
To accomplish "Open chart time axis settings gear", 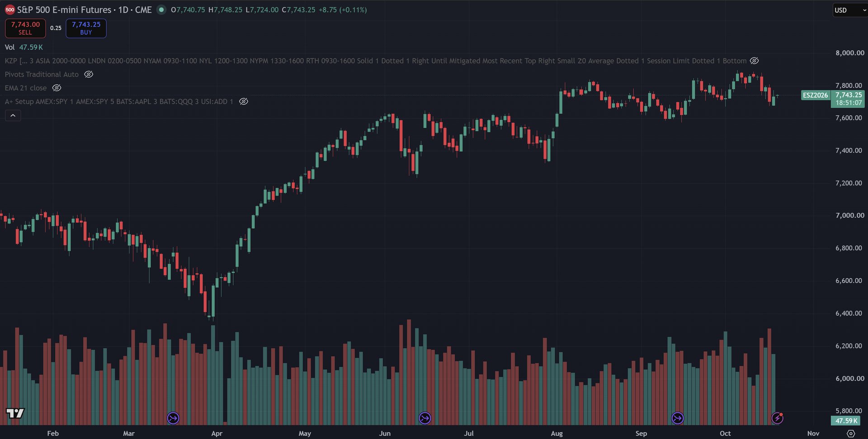I will [850, 433].
